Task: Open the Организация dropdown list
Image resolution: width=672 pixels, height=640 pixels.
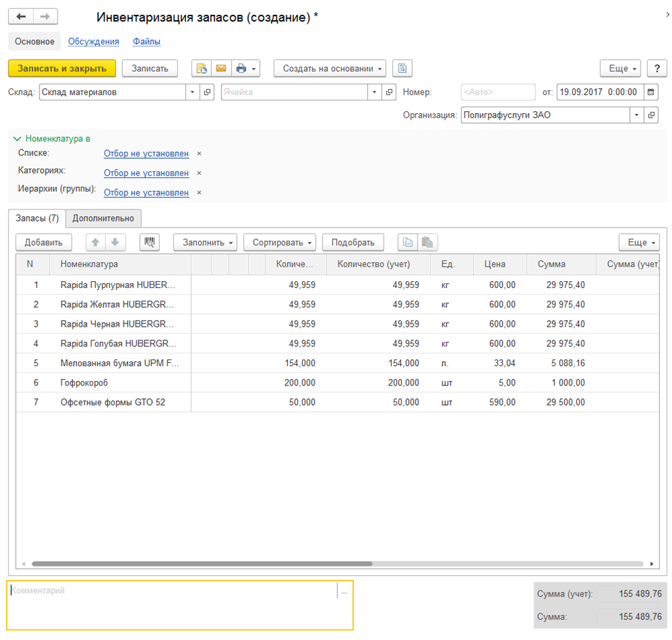Action: [637, 115]
